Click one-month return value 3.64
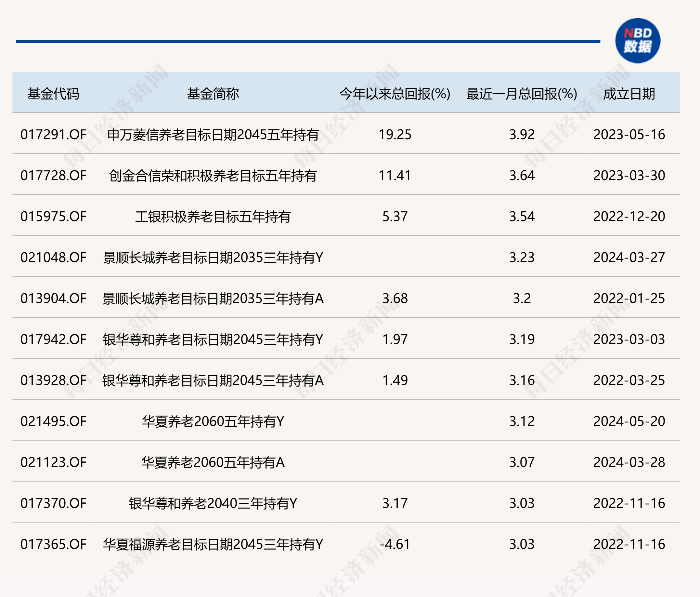 [522, 176]
